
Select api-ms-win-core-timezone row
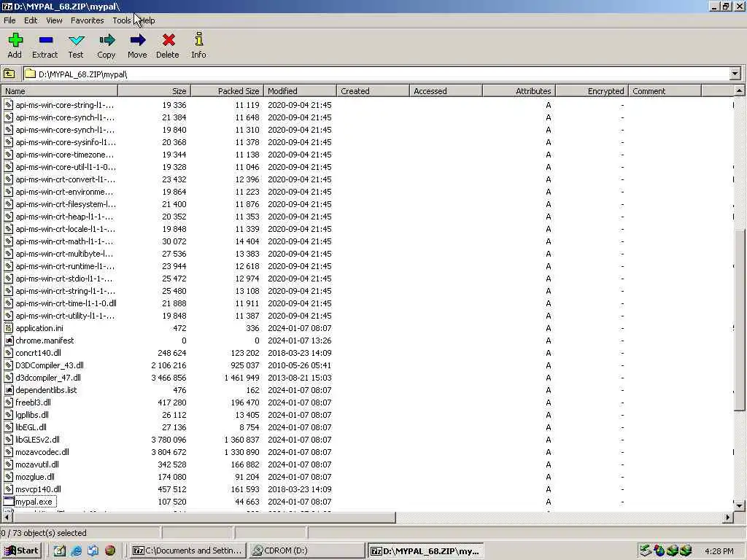point(367,155)
